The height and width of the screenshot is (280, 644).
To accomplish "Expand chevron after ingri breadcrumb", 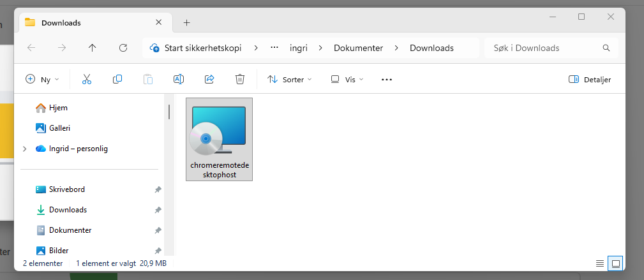I will 321,48.
